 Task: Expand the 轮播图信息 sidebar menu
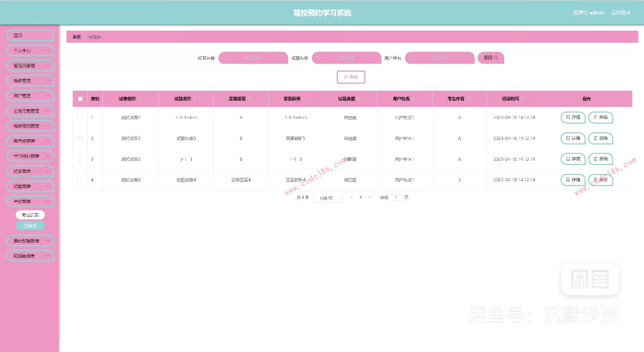tap(30, 256)
